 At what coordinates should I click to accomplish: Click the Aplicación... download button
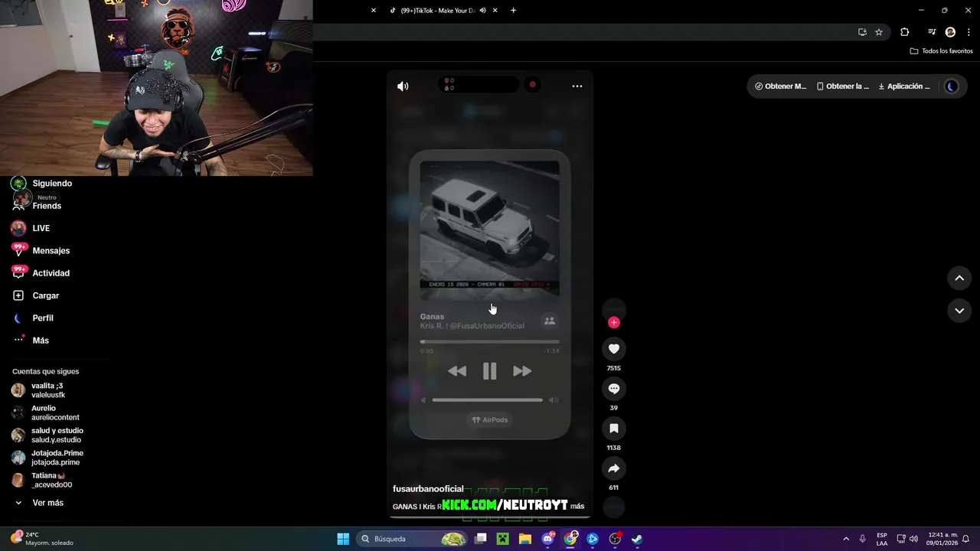[904, 86]
